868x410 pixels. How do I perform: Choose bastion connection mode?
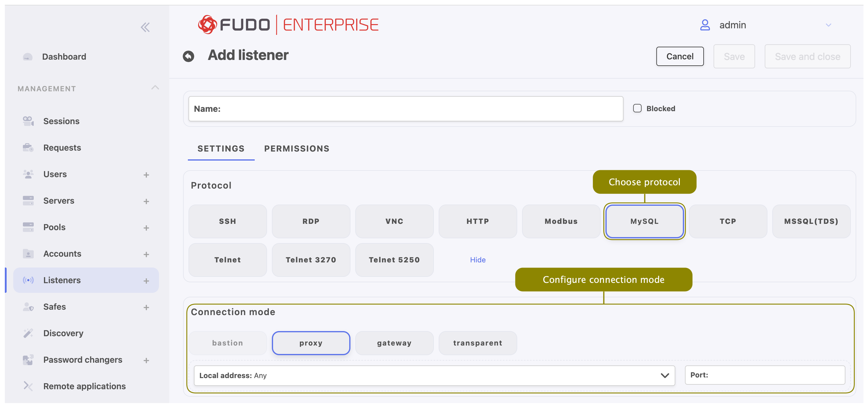click(x=227, y=343)
